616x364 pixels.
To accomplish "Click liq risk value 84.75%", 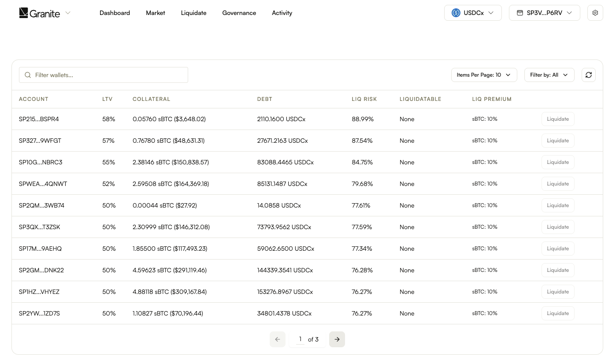I will [362, 162].
